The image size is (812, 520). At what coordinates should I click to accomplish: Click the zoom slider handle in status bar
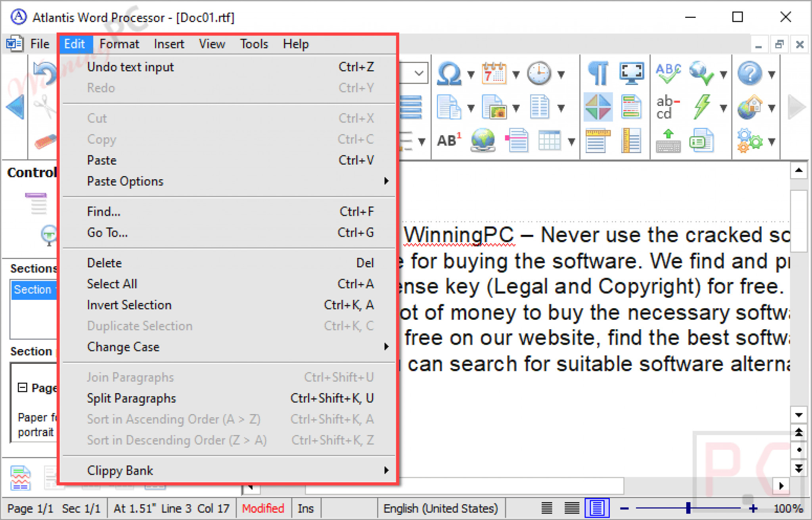point(689,508)
